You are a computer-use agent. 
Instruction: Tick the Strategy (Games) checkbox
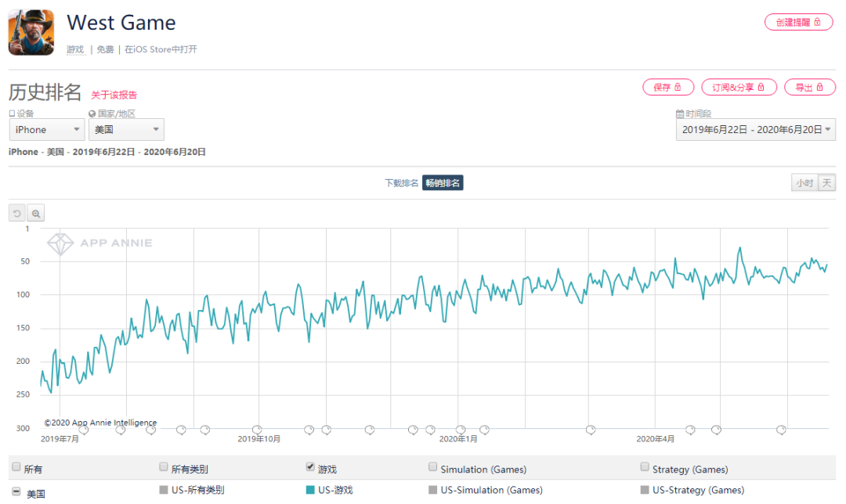click(x=645, y=467)
